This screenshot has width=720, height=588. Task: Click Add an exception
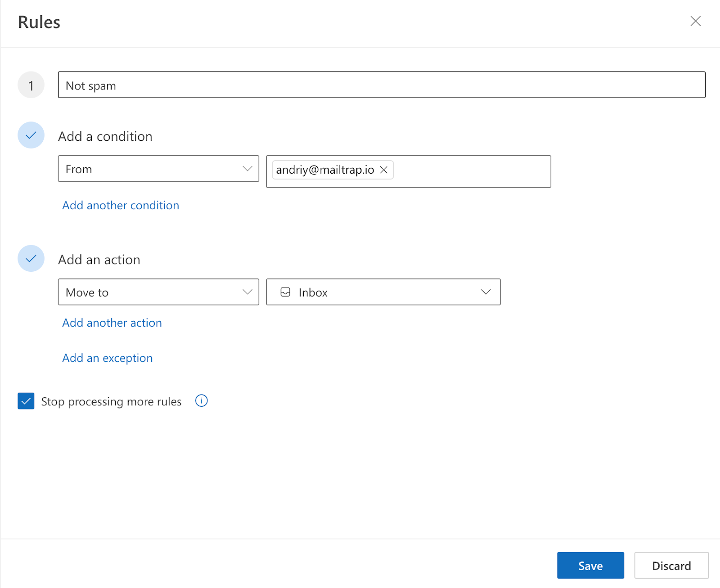click(107, 358)
